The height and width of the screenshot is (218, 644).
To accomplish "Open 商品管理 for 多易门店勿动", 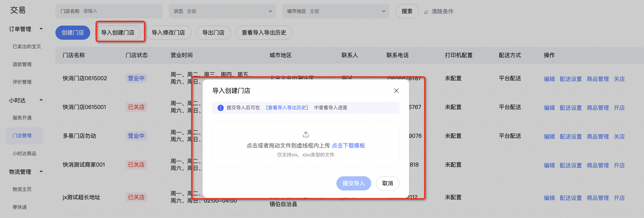I will [598, 137].
